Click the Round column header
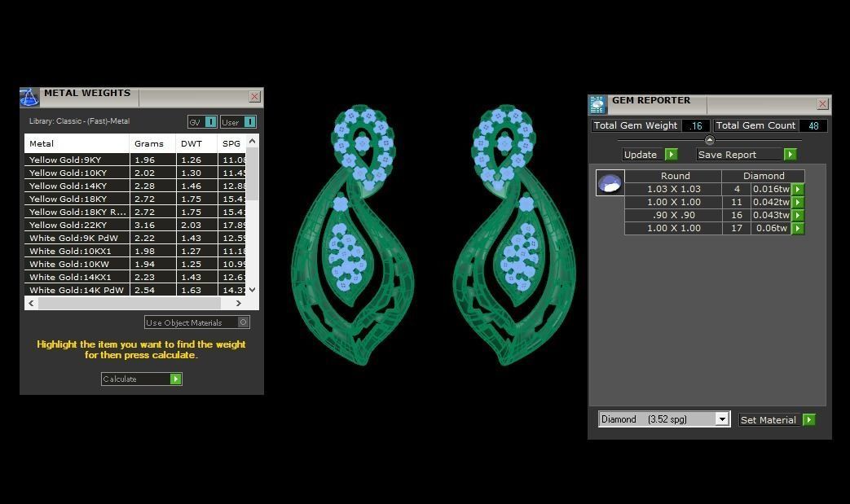Viewport: 850px width, 504px height. pos(675,176)
